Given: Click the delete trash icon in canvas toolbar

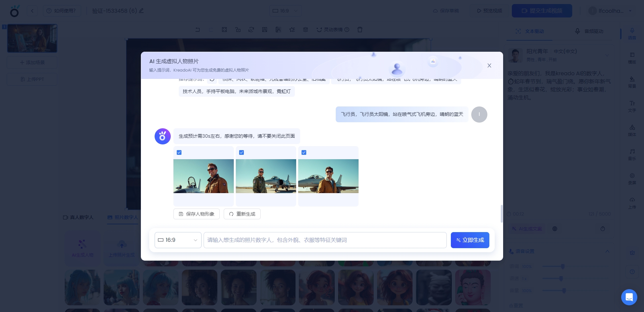Looking at the screenshot, I should pos(360,30).
